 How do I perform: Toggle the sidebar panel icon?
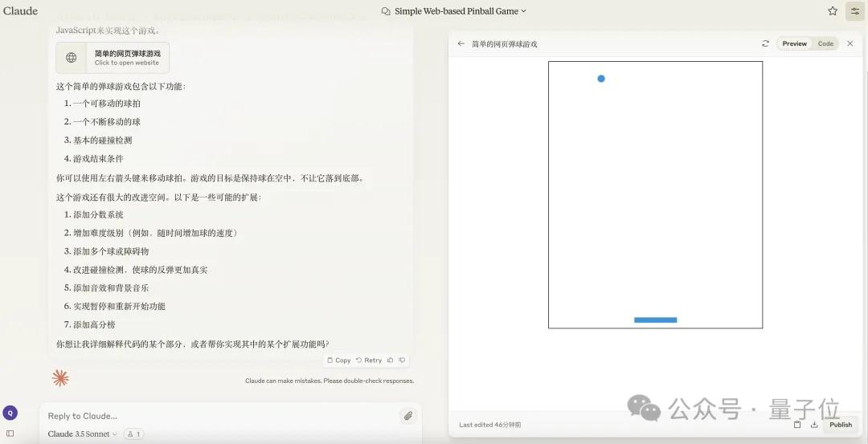click(x=10, y=434)
